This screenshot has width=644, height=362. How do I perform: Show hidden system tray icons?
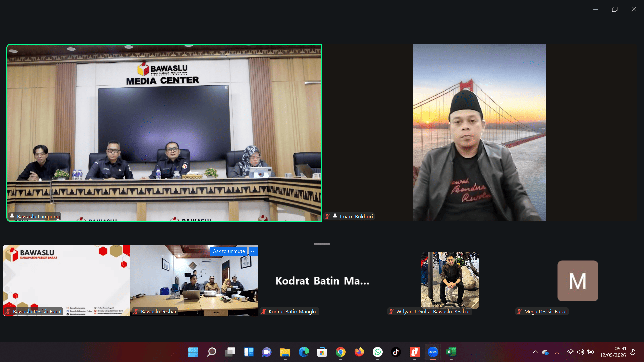[x=535, y=352]
